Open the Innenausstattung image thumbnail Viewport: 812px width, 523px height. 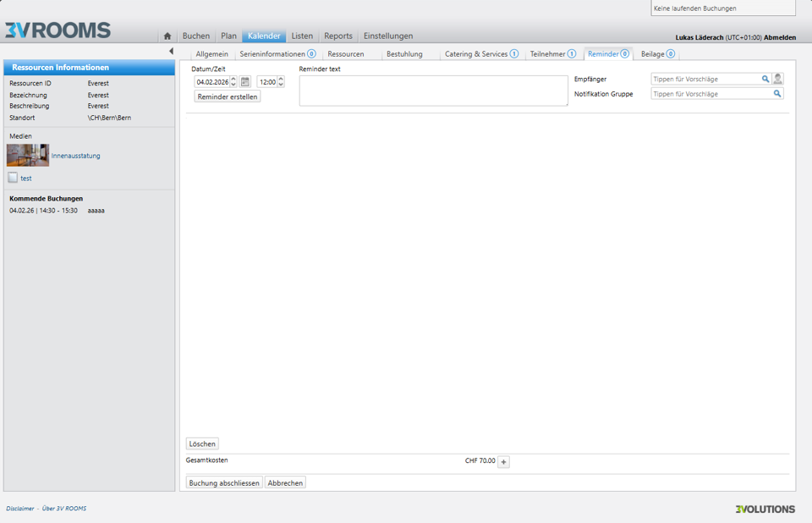pyautogui.click(x=28, y=156)
